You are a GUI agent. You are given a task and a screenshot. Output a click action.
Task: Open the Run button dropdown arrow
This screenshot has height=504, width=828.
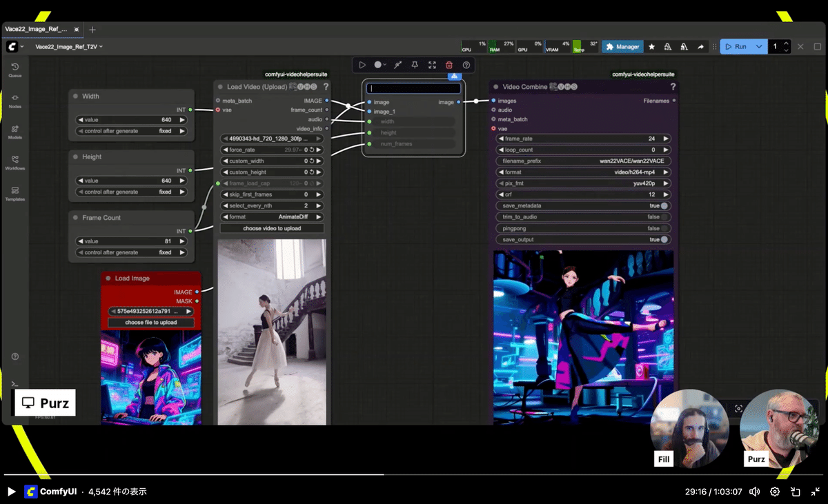tap(759, 47)
